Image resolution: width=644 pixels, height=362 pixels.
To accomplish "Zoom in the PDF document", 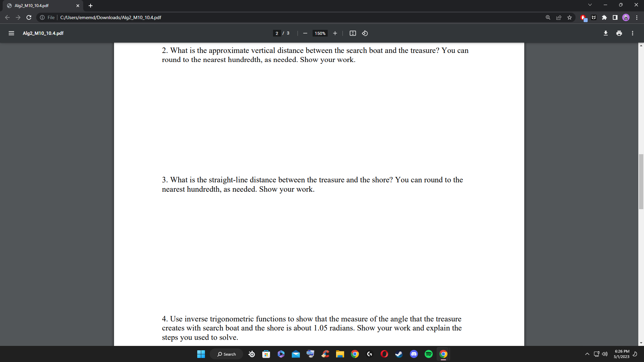I will (335, 33).
